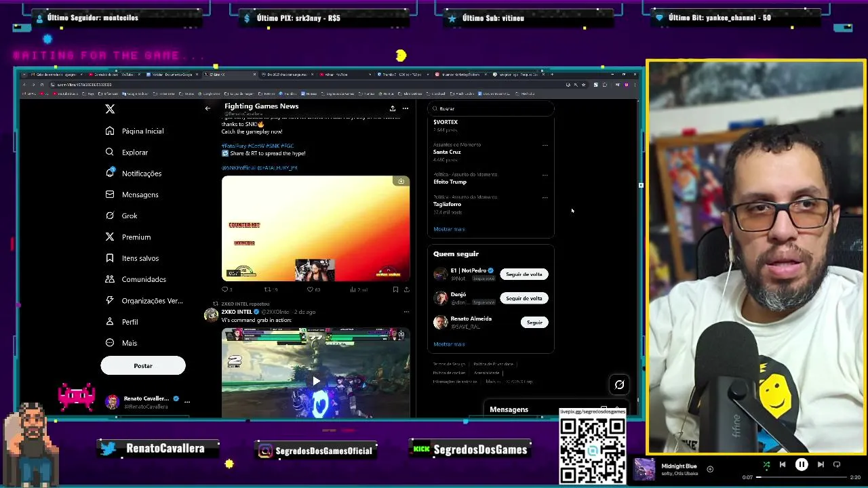Click the magnifier icon beside Explorar

coord(110,152)
